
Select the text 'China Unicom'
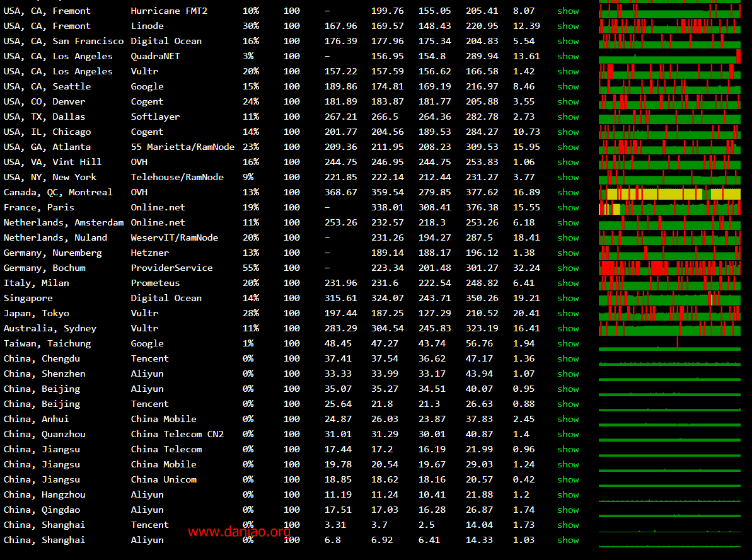[x=163, y=479]
